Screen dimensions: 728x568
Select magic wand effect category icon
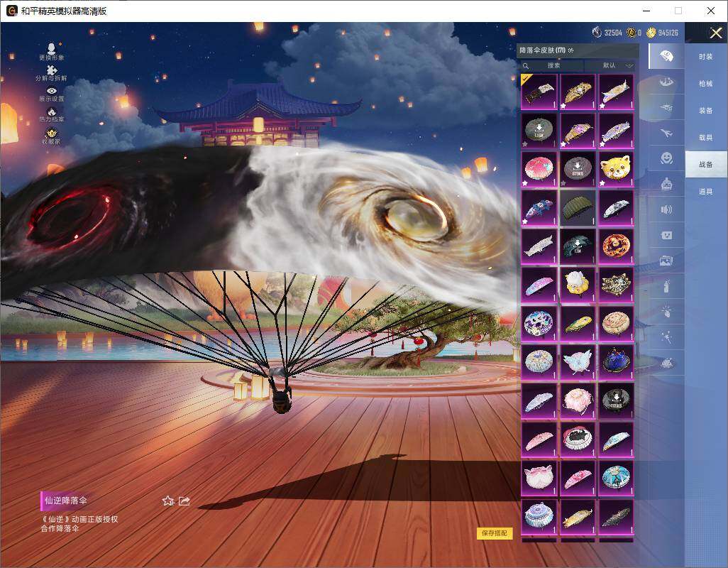coord(666,337)
